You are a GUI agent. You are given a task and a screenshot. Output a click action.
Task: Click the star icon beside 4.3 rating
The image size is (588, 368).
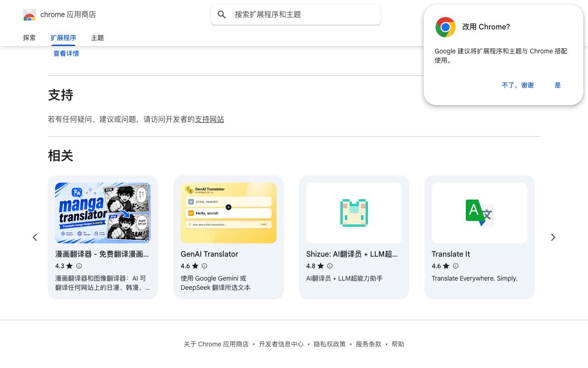point(69,266)
